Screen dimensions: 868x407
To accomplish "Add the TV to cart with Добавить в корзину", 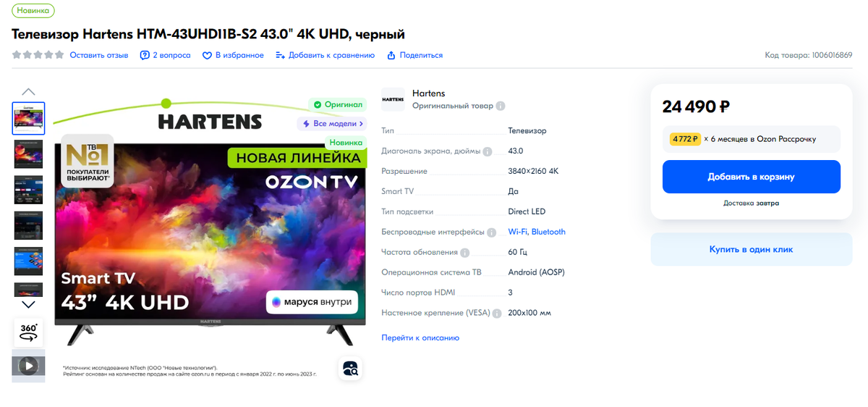I will (752, 177).
